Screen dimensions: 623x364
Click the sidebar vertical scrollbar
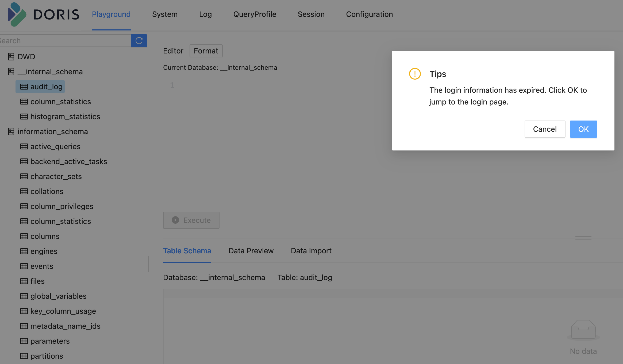(x=148, y=264)
